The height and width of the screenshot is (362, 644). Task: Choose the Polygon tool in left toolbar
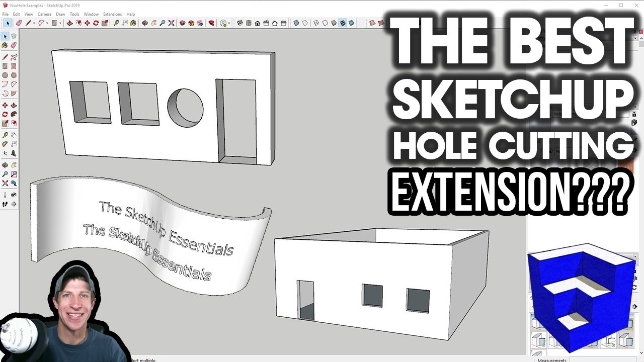click(x=14, y=74)
